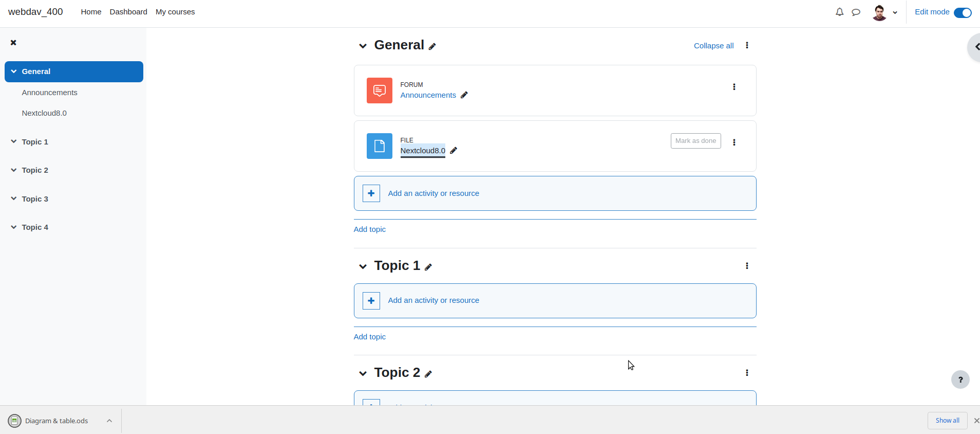Open the user profile dropdown menu
Image resolution: width=980 pixels, height=434 pixels.
(x=884, y=12)
